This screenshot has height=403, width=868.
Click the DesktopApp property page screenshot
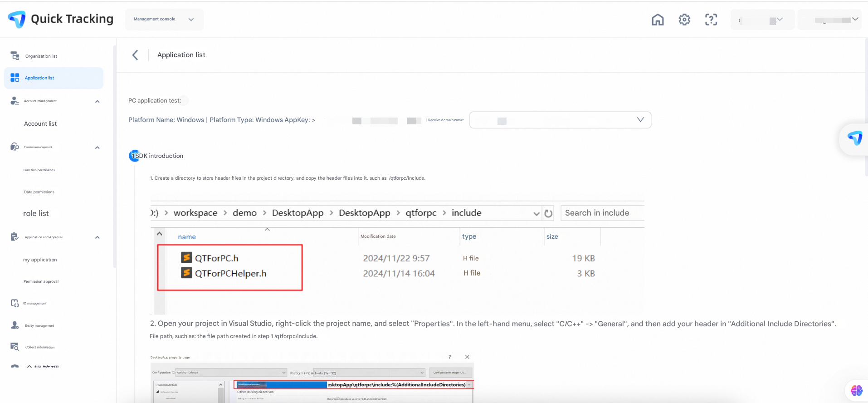pos(312,378)
